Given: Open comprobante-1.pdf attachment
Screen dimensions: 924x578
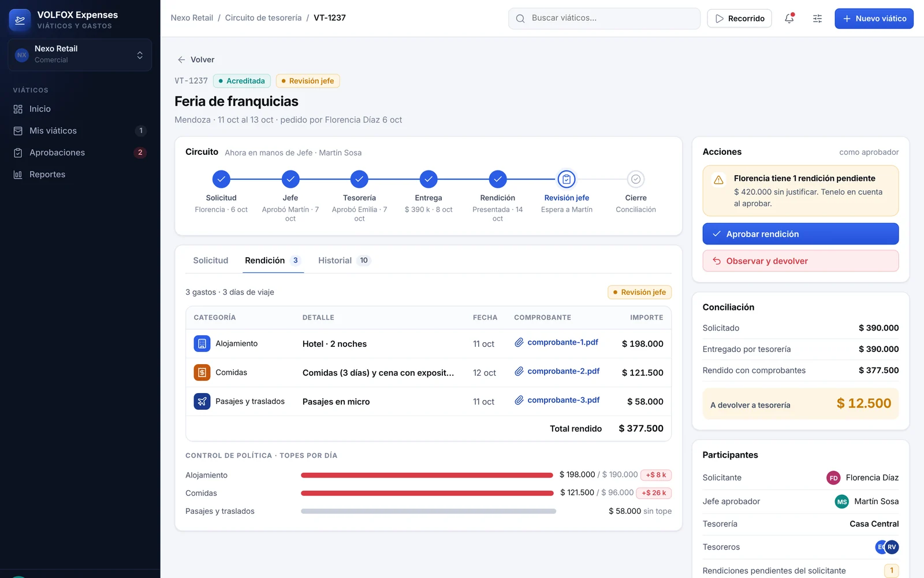Looking at the screenshot, I should [x=556, y=342].
